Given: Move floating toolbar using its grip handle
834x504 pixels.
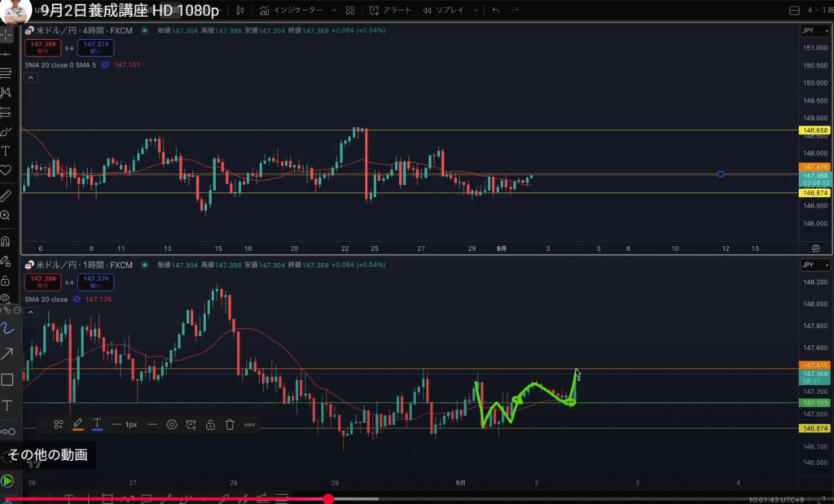Looking at the screenshot, I should 42,424.
